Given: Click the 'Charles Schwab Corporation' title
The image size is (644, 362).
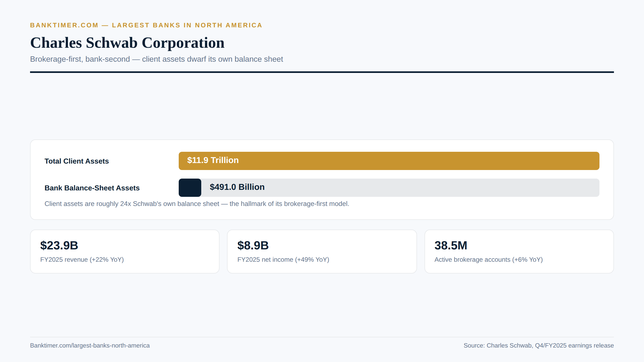Looking at the screenshot, I should (x=127, y=43).
